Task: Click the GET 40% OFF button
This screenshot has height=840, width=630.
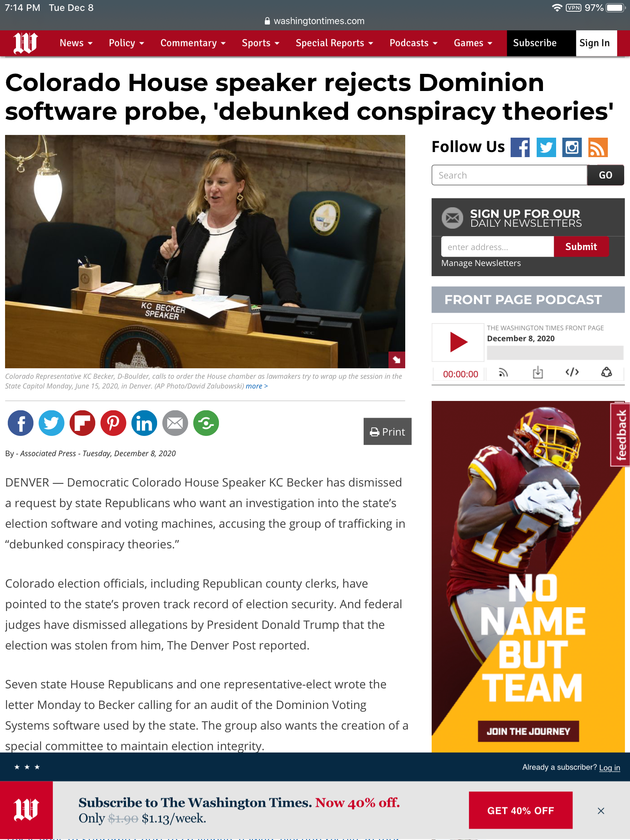Action: click(521, 811)
